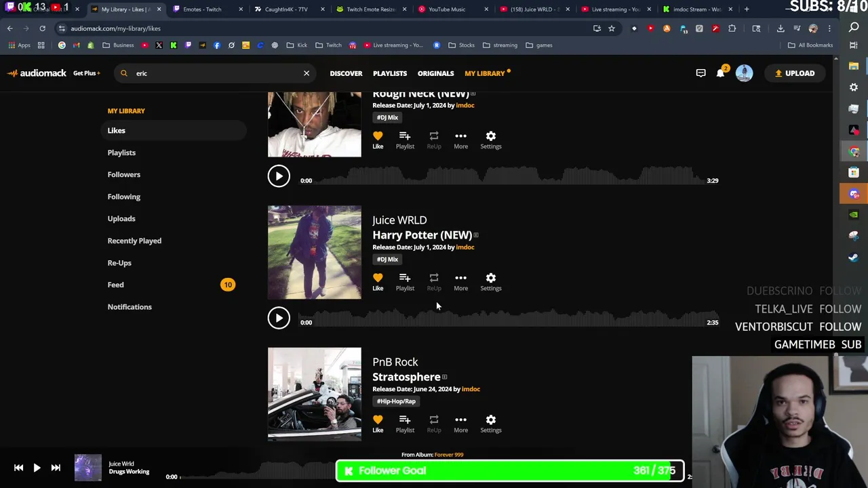Bookmark this page with the star icon

[612, 28]
